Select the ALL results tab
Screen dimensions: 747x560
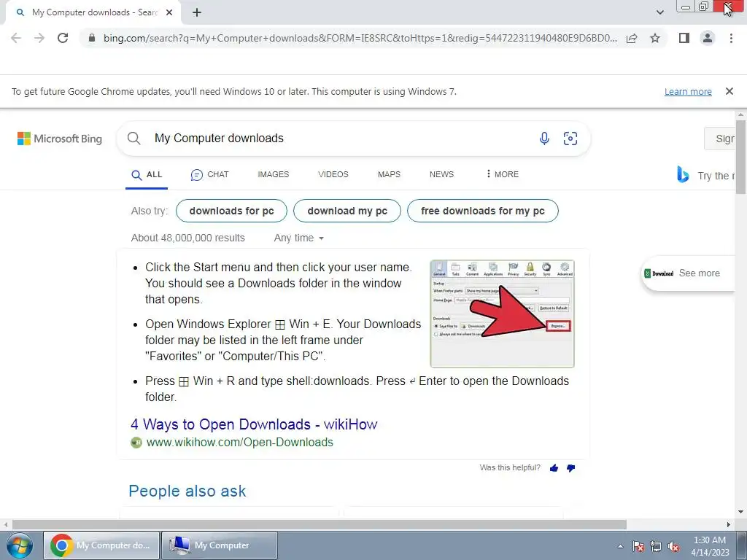(147, 175)
